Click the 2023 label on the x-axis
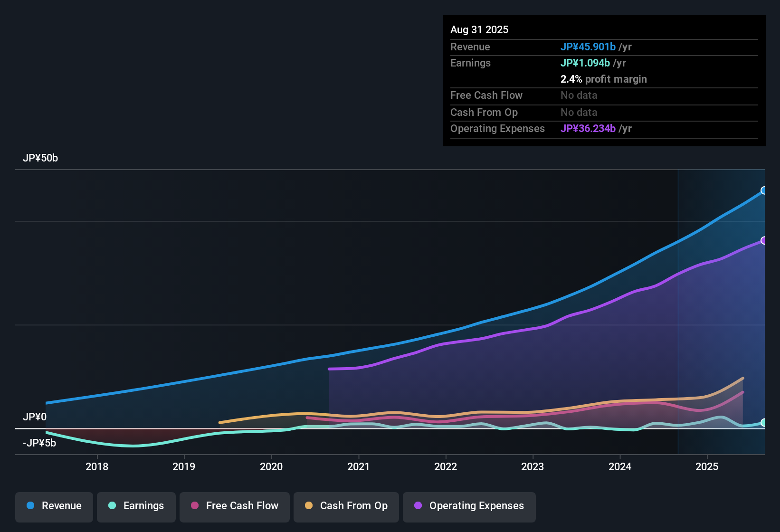Screen dimensions: 780x532 click(x=533, y=466)
